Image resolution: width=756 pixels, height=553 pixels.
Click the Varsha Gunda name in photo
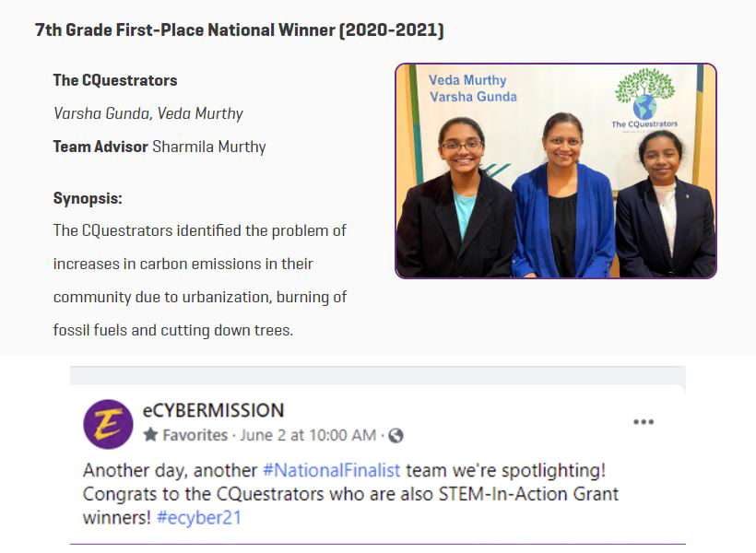click(x=473, y=97)
